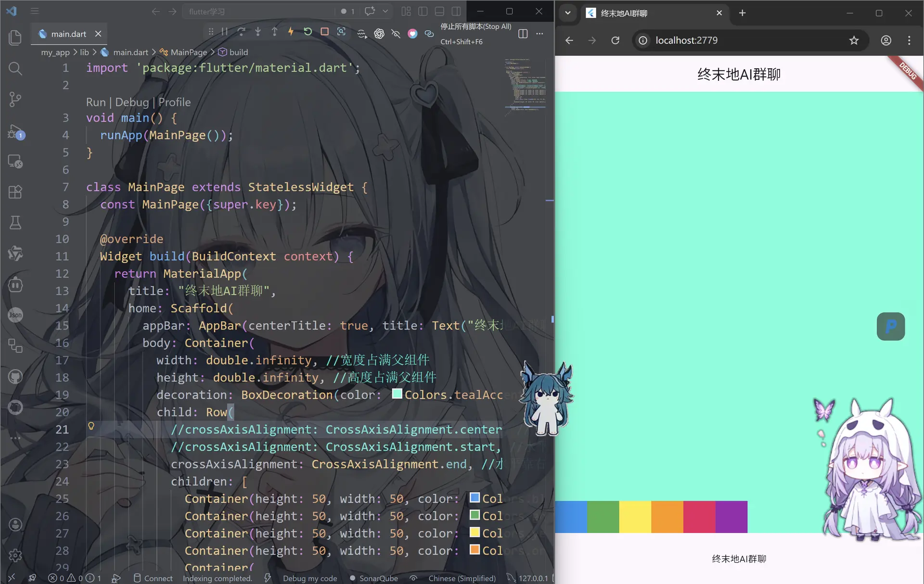Click the crossed-out eye icon in the editor toolbar

(396, 33)
